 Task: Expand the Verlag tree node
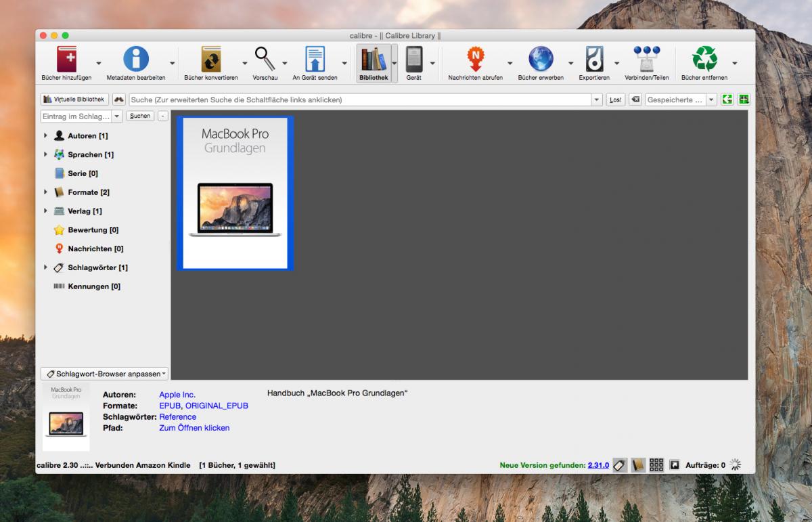[x=45, y=211]
